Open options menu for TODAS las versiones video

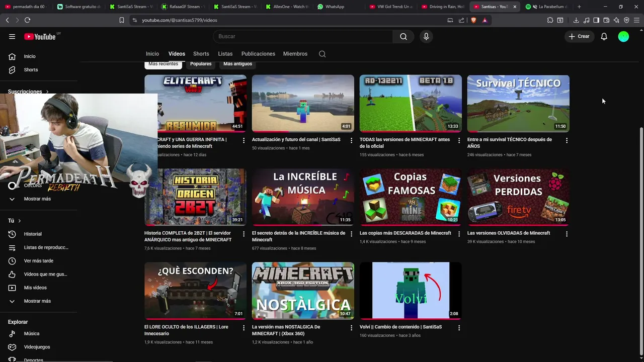(x=459, y=141)
